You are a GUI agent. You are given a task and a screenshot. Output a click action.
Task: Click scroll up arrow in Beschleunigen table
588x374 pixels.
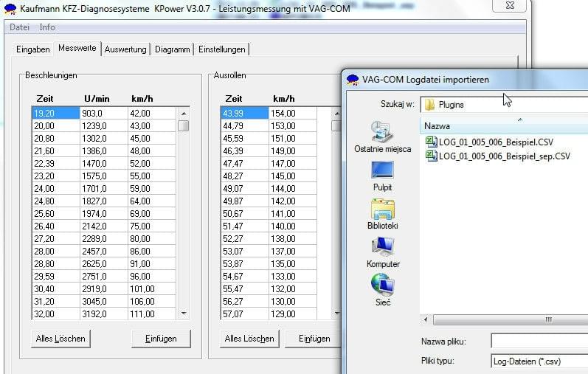tap(184, 114)
